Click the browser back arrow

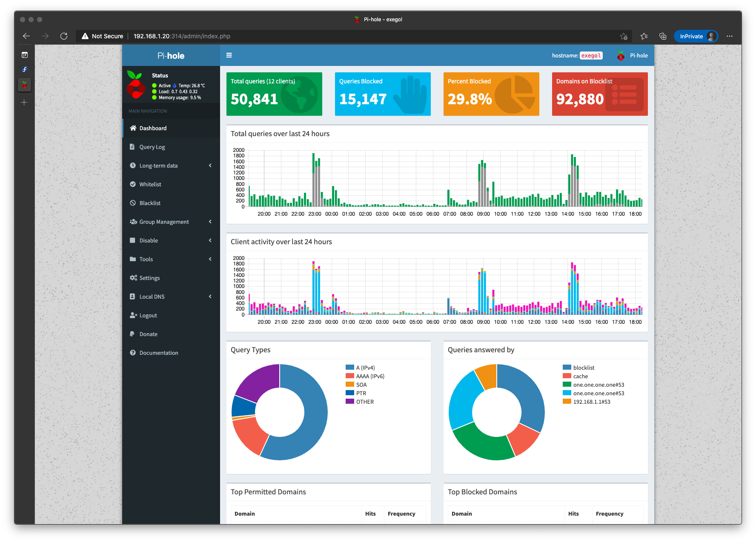point(26,36)
